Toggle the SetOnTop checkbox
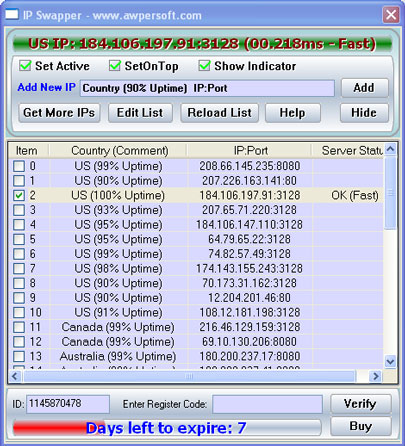 tap(115, 66)
